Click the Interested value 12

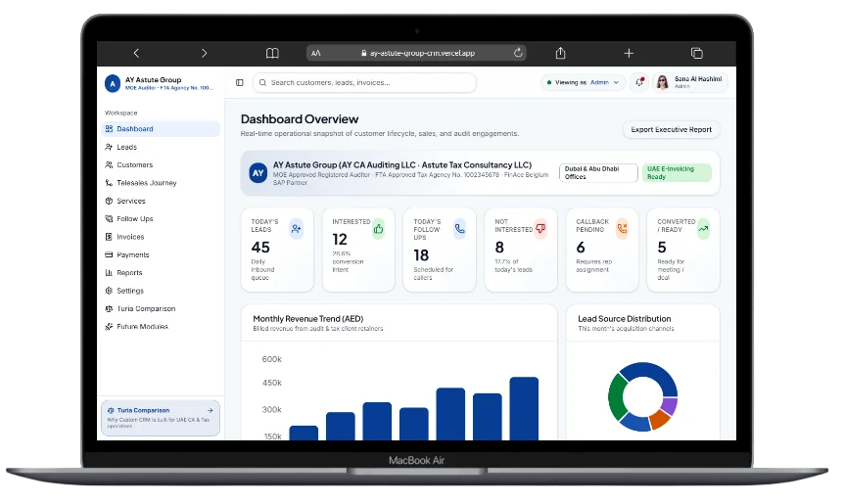340,240
